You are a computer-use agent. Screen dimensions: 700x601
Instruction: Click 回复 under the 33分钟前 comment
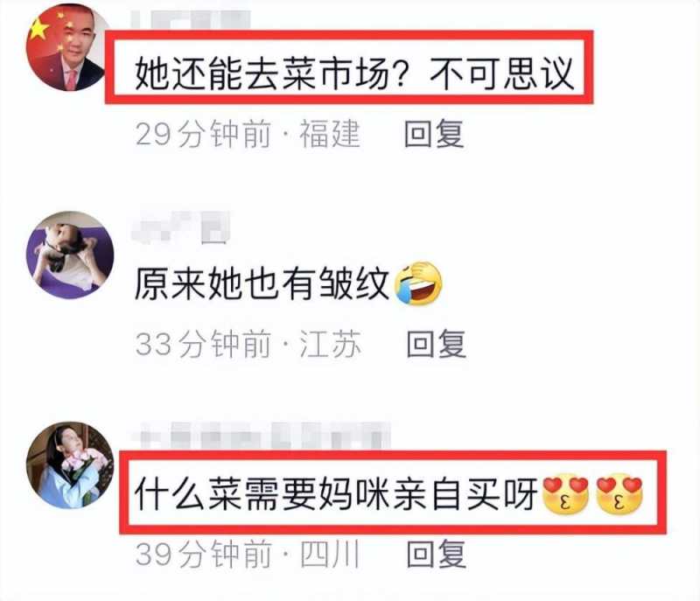coord(436,344)
